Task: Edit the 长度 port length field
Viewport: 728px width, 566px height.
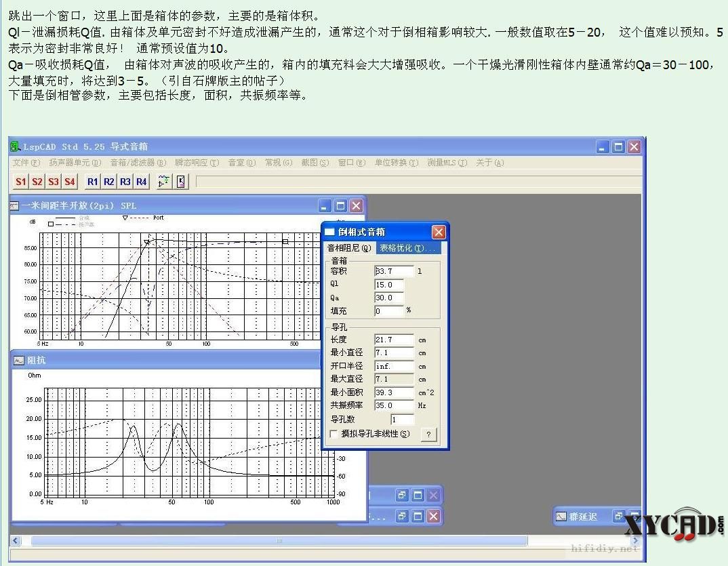Action: click(394, 340)
